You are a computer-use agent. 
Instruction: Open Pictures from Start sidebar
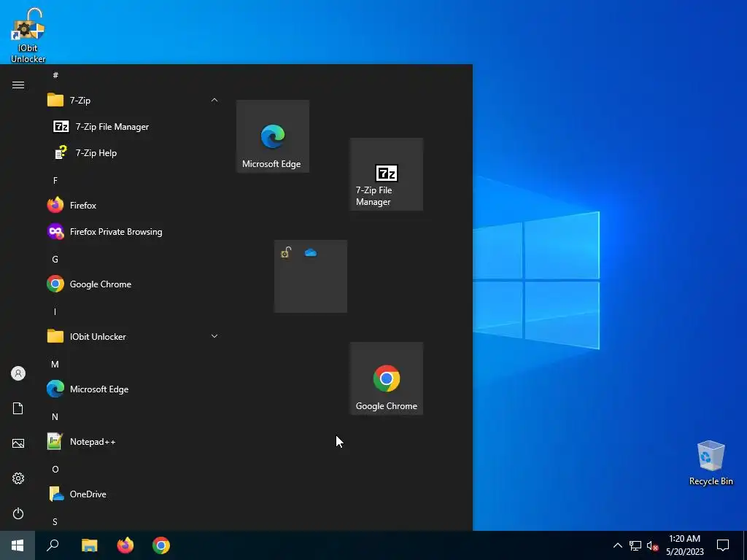coord(18,443)
